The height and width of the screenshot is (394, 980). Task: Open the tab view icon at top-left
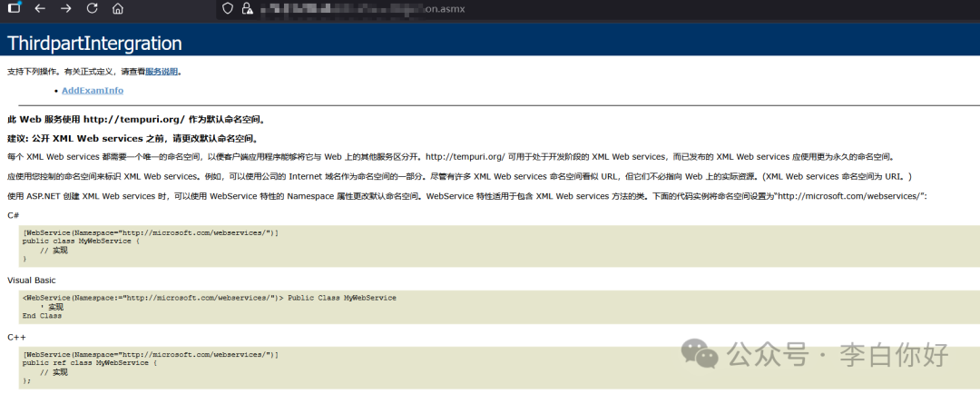pos(14,8)
